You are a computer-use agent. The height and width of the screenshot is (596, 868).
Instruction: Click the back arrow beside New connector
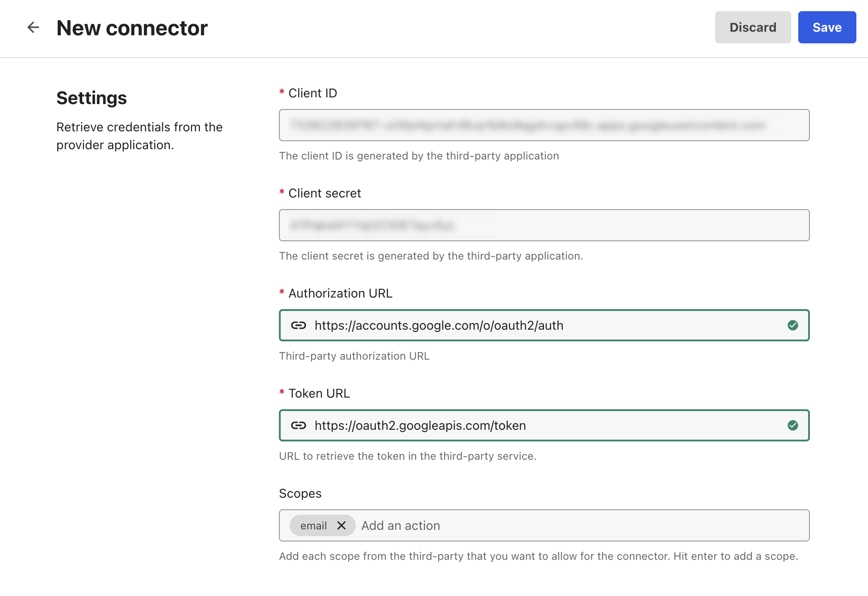[x=33, y=28]
